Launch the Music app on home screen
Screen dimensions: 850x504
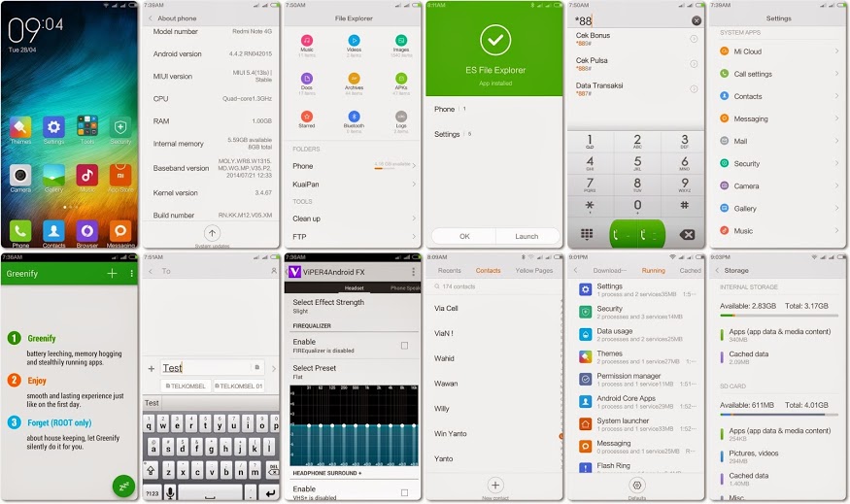[x=87, y=175]
